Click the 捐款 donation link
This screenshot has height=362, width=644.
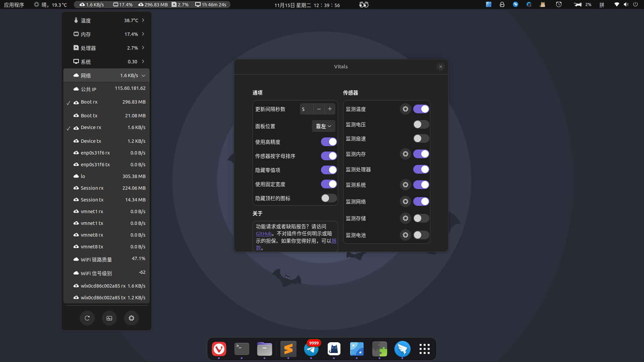click(x=333, y=240)
